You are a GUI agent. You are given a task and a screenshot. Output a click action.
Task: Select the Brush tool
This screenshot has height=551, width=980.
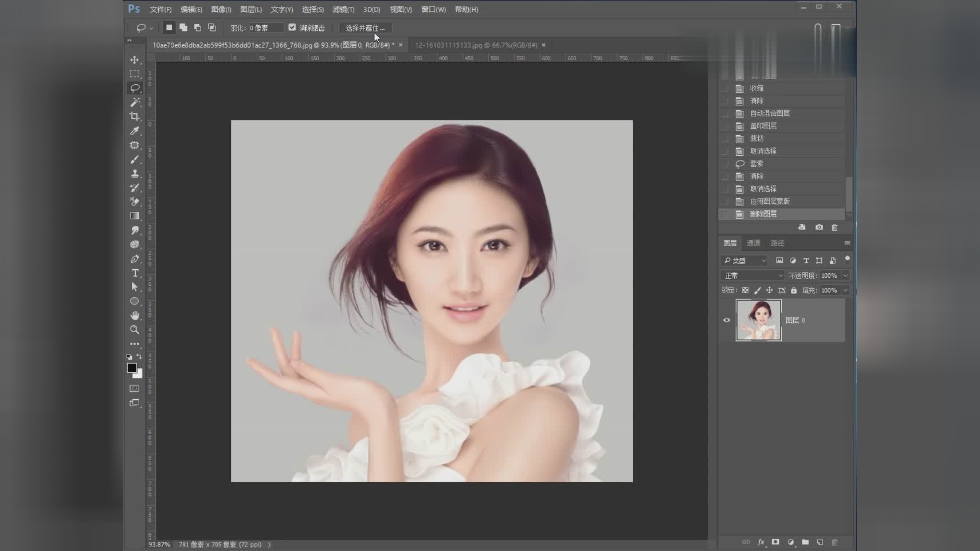click(x=135, y=159)
